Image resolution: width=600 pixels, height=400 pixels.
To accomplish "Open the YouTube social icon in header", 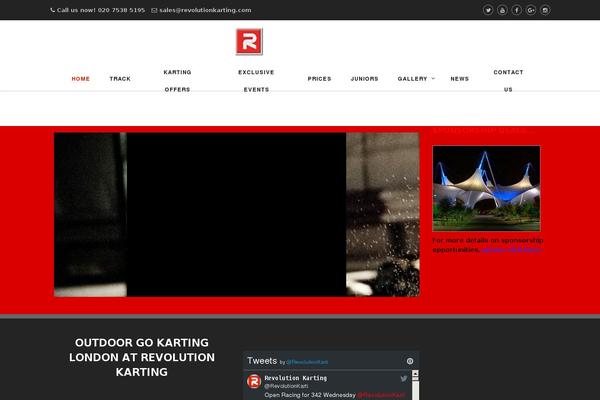I will pos(502,10).
